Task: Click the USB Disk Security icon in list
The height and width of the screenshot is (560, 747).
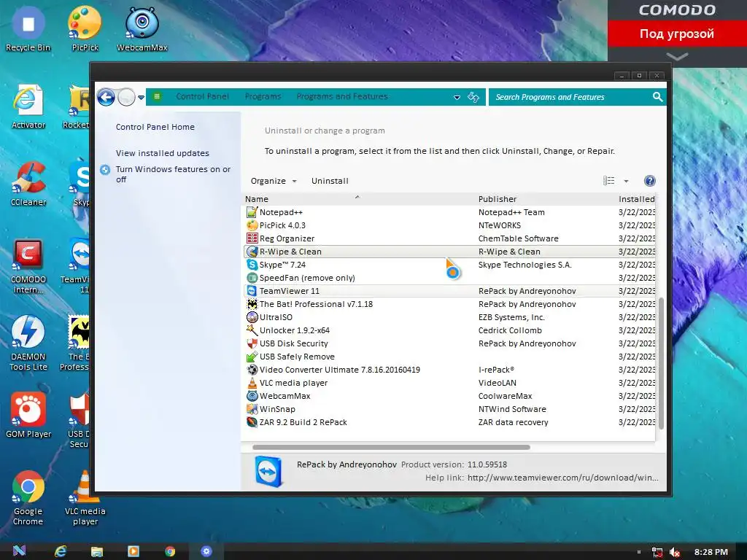Action: click(x=252, y=343)
